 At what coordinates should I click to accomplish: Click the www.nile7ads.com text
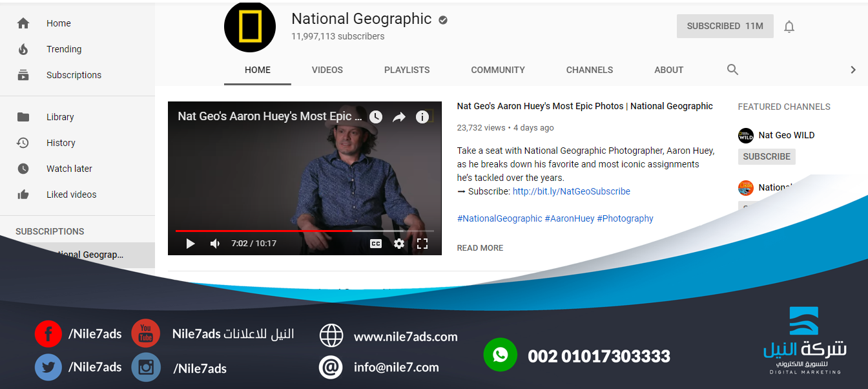click(x=406, y=337)
